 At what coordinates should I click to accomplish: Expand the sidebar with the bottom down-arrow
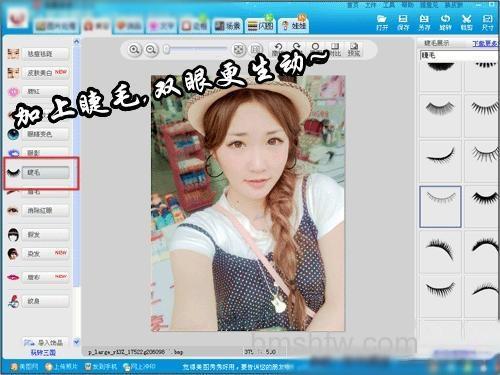pos(76,342)
